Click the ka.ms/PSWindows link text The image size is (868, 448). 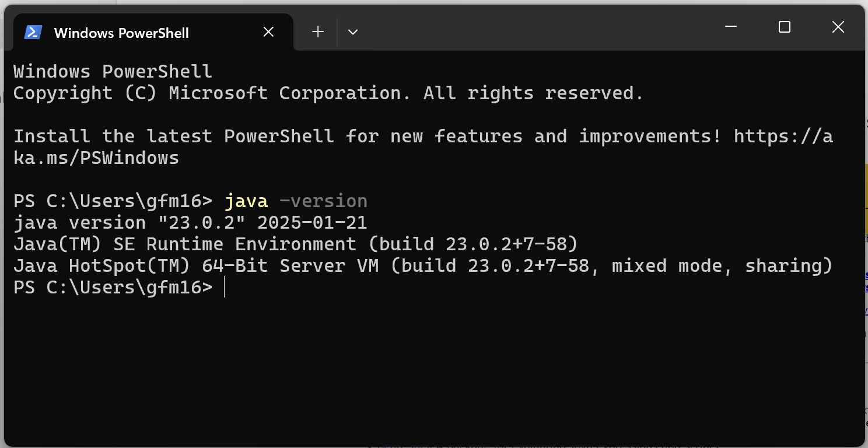coord(96,157)
